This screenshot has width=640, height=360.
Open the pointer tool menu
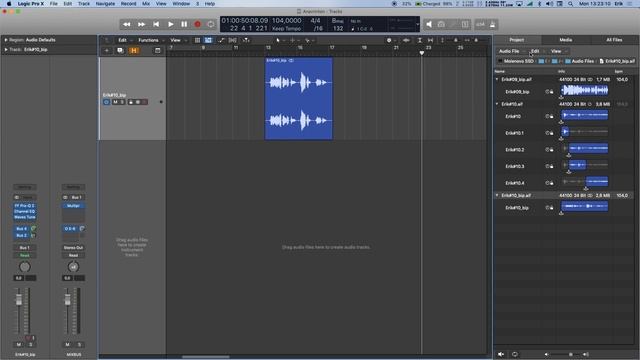pos(279,40)
